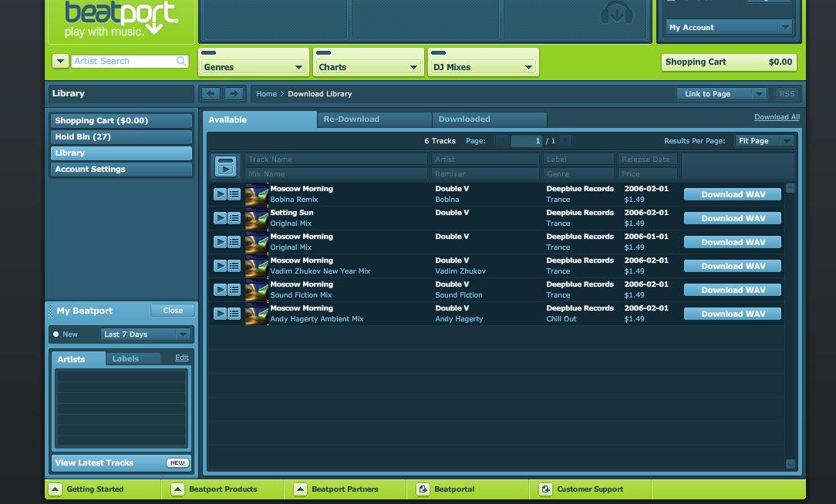Viewport: 836px width, 504px height.
Task: Click the Sound Fiction remixer link
Action: click(x=459, y=295)
